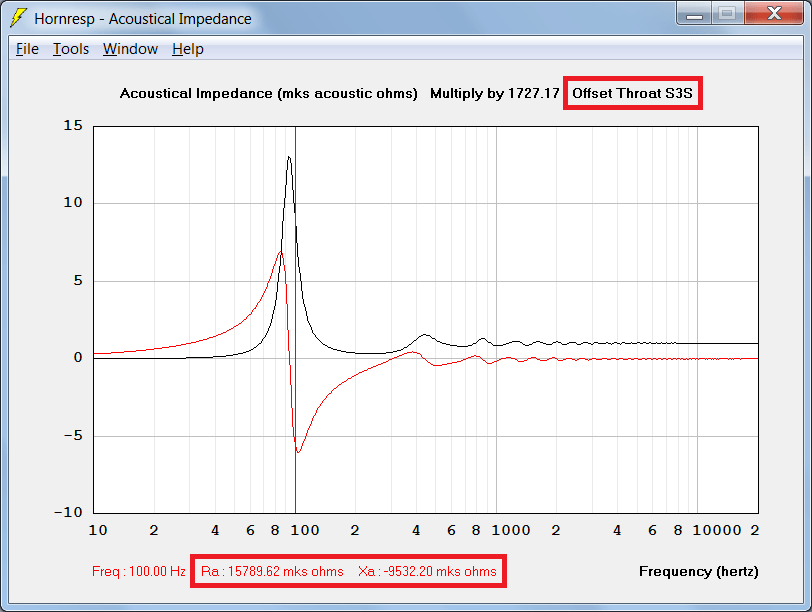The width and height of the screenshot is (812, 612).
Task: Click the 'Multiply by 1727.17' text
Action: click(x=495, y=93)
